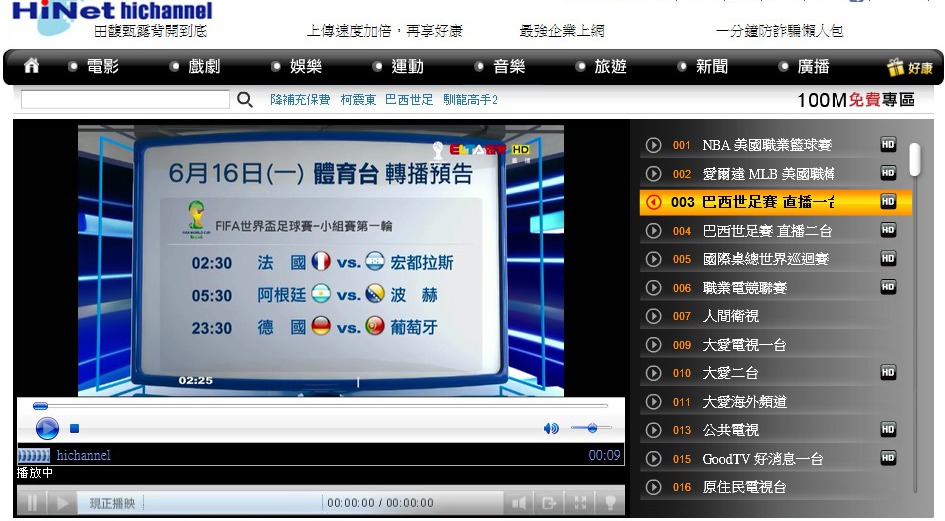Image resolution: width=945 pixels, height=521 pixels.
Task: Click the 巴西世足 search link
Action: point(409,99)
